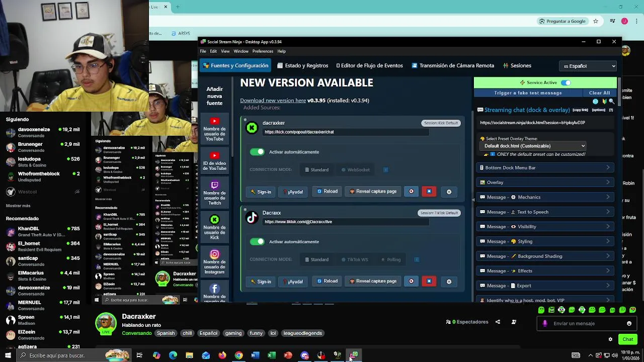Add Twitch username source
The image size is (644, 362).
click(214, 194)
